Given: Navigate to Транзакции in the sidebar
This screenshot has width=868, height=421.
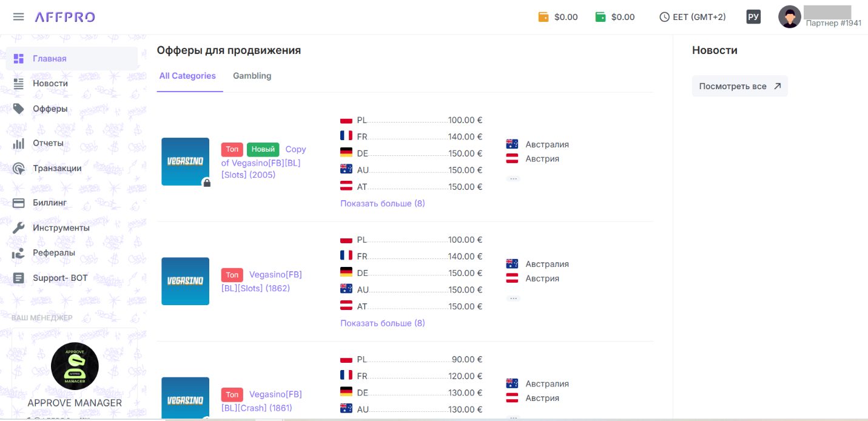Looking at the screenshot, I should coord(57,169).
